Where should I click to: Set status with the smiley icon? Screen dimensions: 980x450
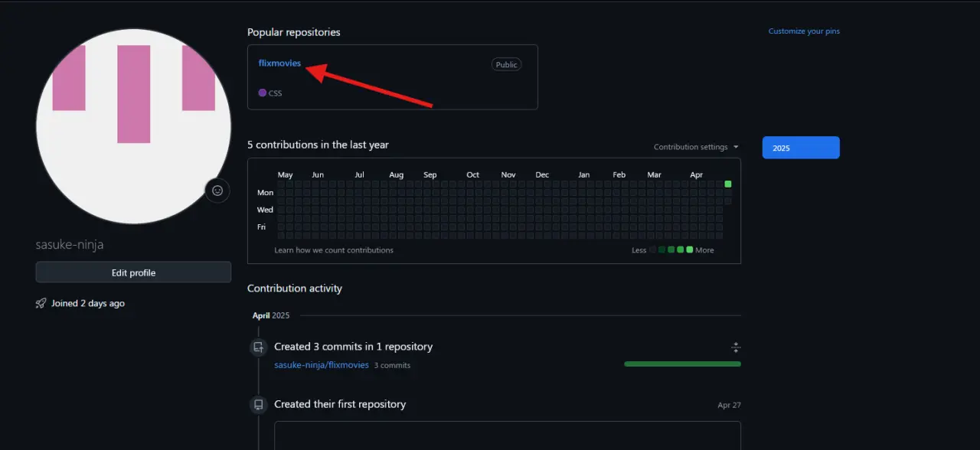[217, 191]
